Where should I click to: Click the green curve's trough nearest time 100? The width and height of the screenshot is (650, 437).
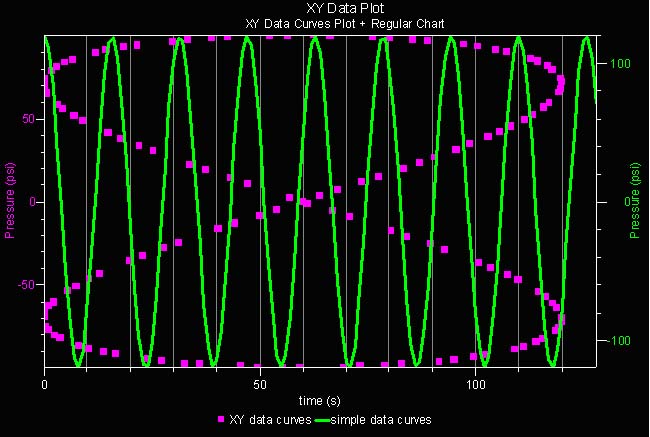[484, 362]
